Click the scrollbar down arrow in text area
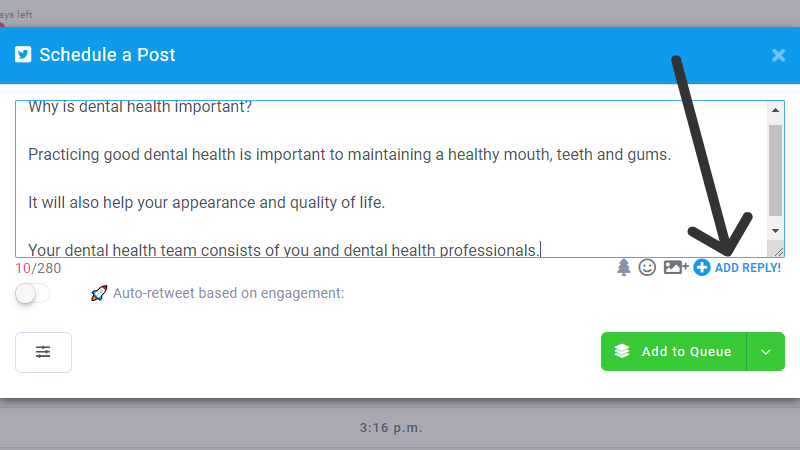Image resolution: width=800 pixels, height=450 pixels. point(776,231)
